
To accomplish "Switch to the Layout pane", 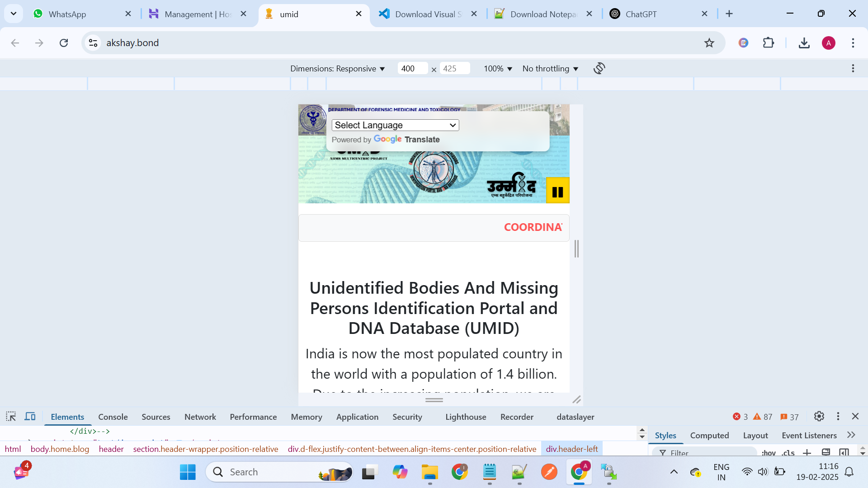I will click(755, 436).
